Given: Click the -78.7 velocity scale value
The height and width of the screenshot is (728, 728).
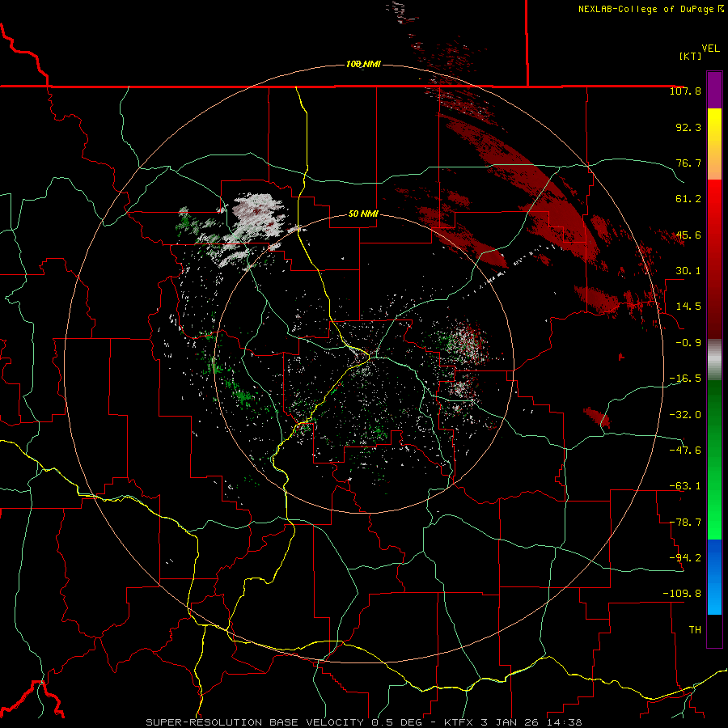Looking at the screenshot, I should 685,523.
